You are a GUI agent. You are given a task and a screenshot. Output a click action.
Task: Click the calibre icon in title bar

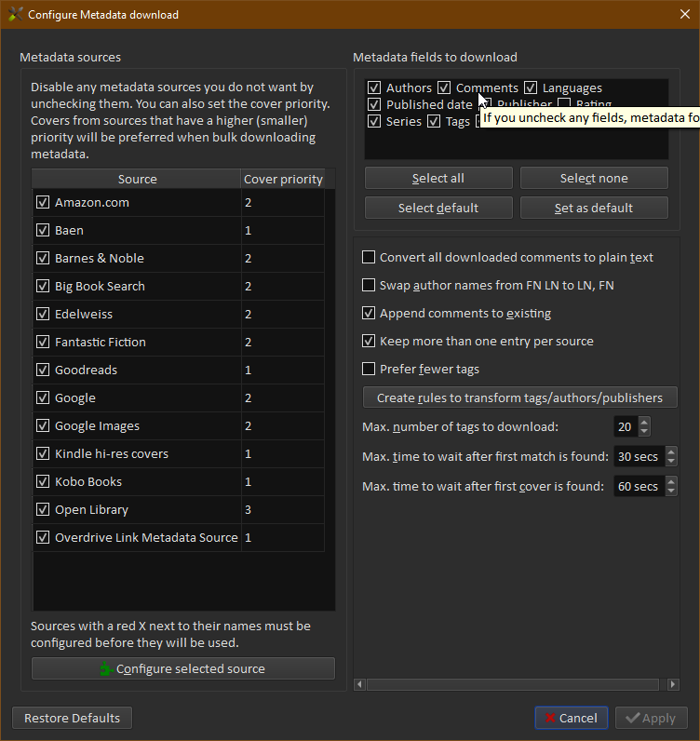pyautogui.click(x=16, y=14)
